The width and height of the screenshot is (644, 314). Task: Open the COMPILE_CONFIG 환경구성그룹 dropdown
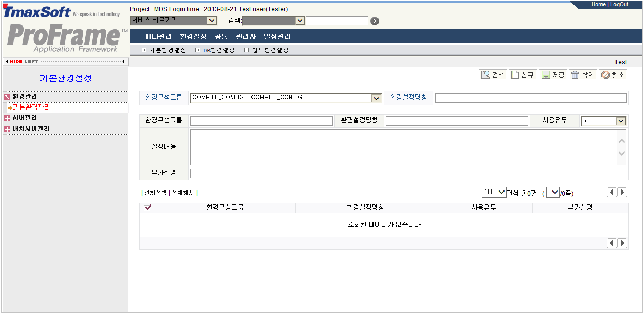pos(376,98)
